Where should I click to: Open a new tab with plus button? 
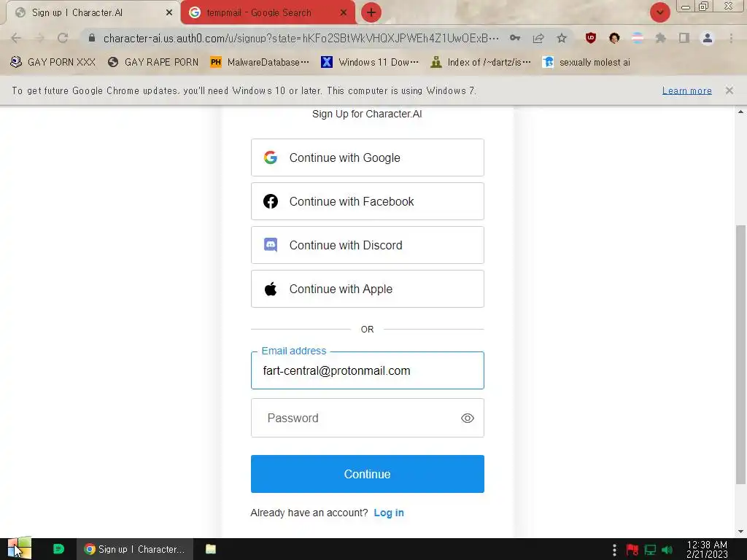coord(371,12)
